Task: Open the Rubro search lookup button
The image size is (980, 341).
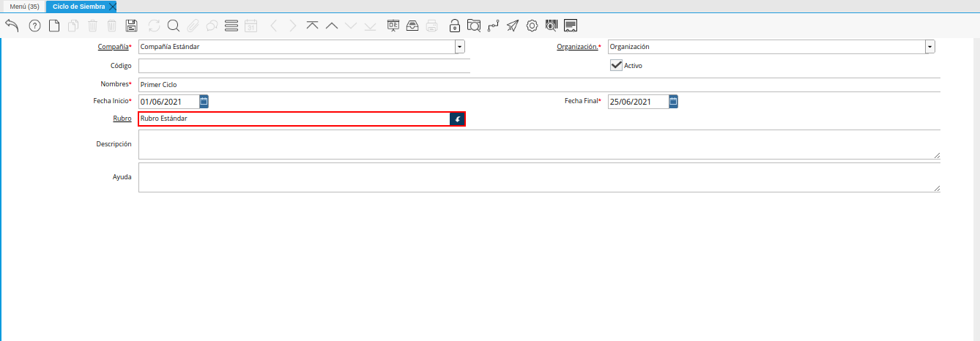Action: tap(457, 119)
